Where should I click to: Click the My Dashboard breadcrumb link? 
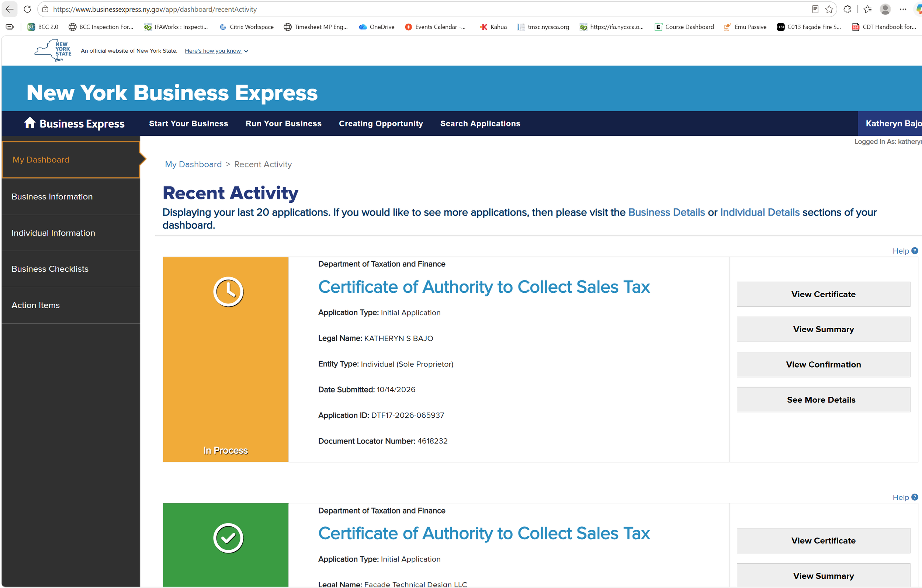tap(193, 164)
